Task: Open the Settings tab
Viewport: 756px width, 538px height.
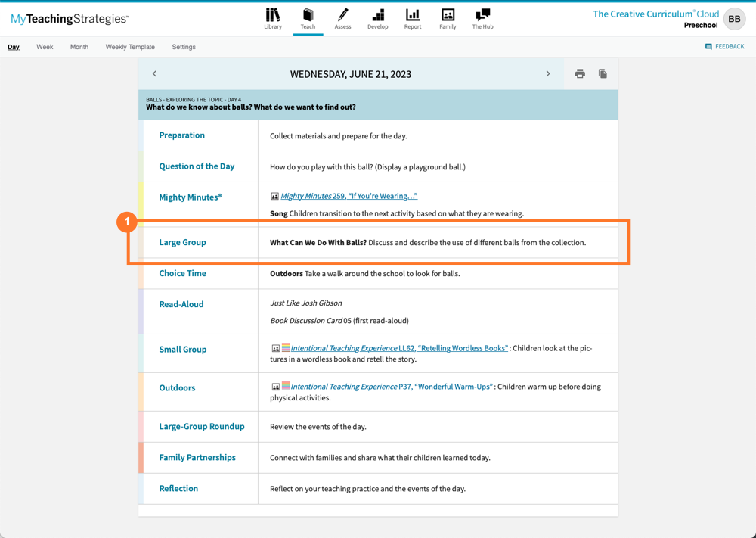Action: coord(183,46)
